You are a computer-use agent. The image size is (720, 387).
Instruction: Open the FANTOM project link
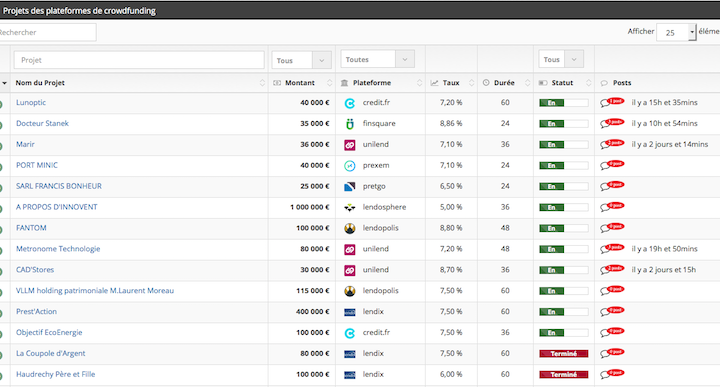pyautogui.click(x=31, y=228)
